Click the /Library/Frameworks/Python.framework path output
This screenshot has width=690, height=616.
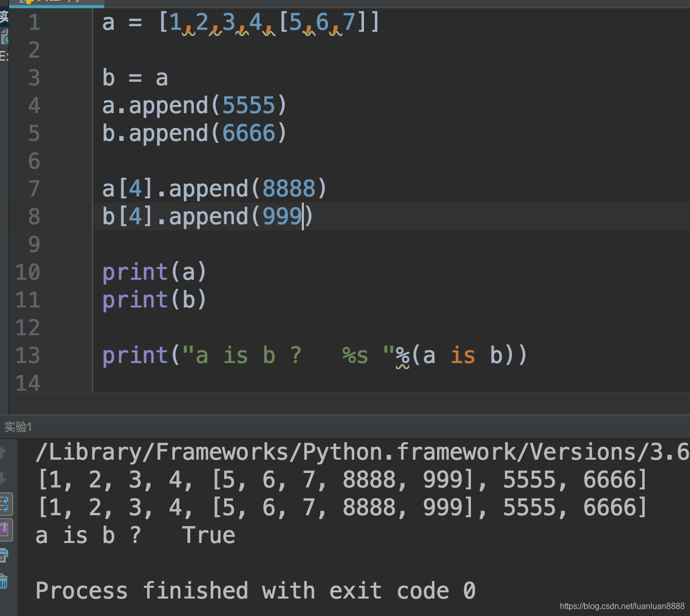(x=362, y=452)
